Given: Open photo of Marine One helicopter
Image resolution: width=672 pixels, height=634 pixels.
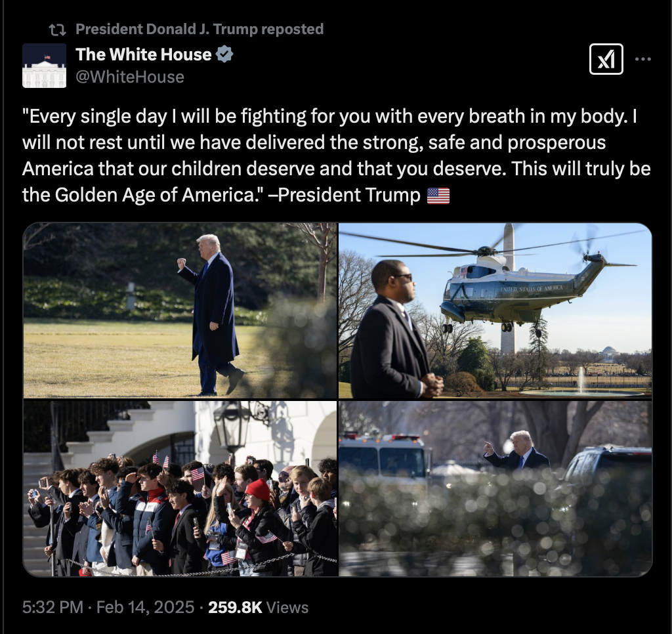Looking at the screenshot, I should (x=495, y=310).
